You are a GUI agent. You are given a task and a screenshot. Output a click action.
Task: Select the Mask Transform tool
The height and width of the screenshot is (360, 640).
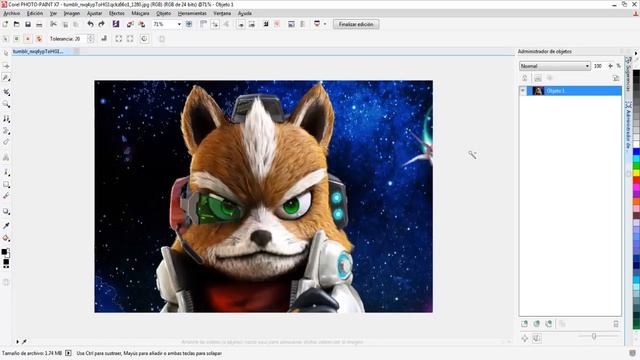[6, 66]
